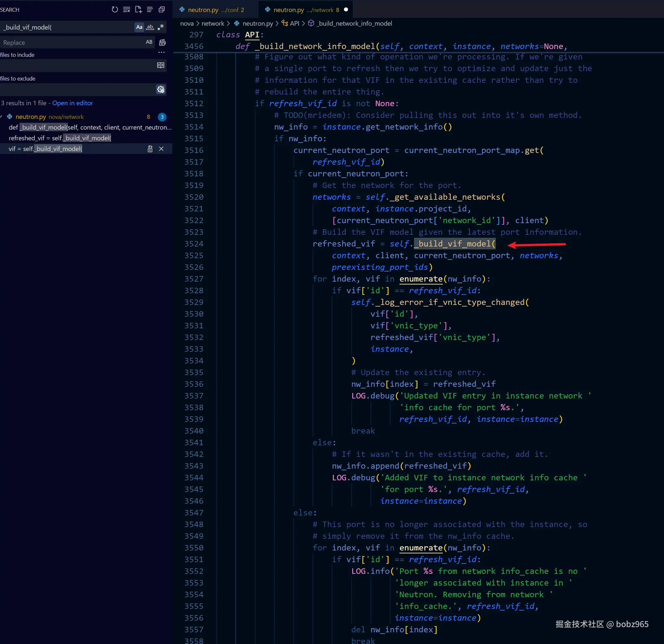The width and height of the screenshot is (664, 644).
Task: Click Replace All icon
Action: pos(162,42)
